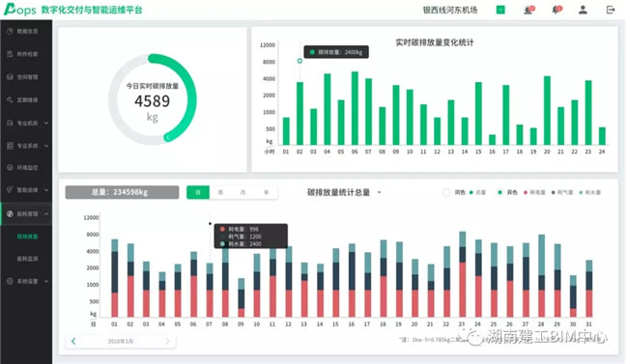Screen dimensions: 628x364
Task: Select the 同色 radio button
Action: click(x=445, y=192)
